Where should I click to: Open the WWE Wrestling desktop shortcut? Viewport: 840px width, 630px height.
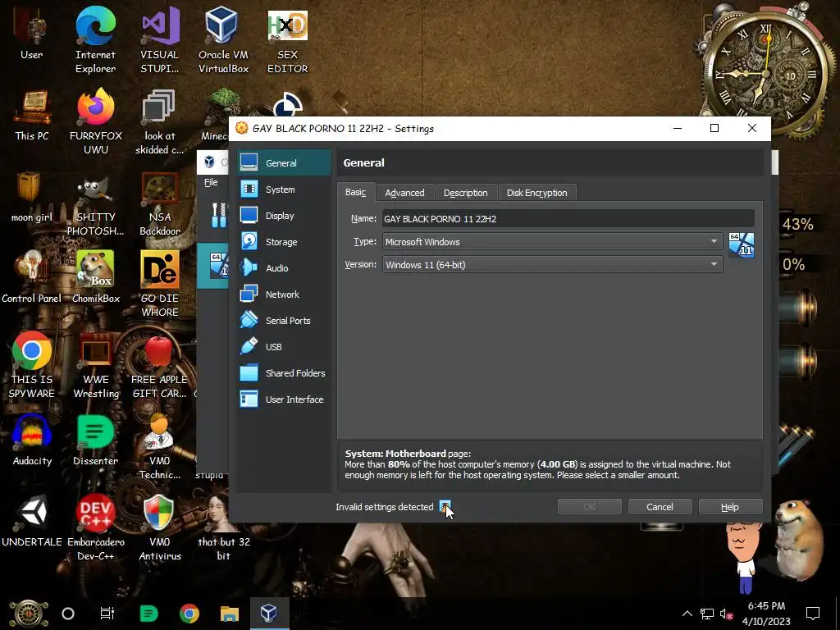[95, 365]
